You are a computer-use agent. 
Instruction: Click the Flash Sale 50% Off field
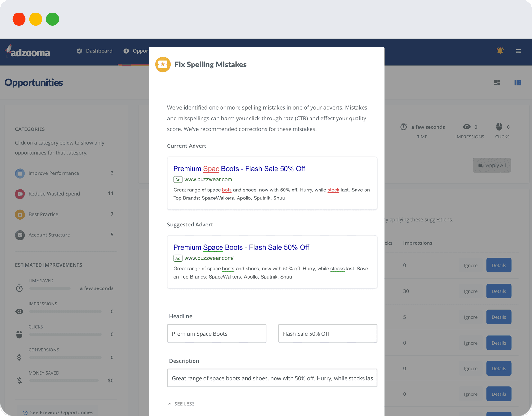(327, 333)
